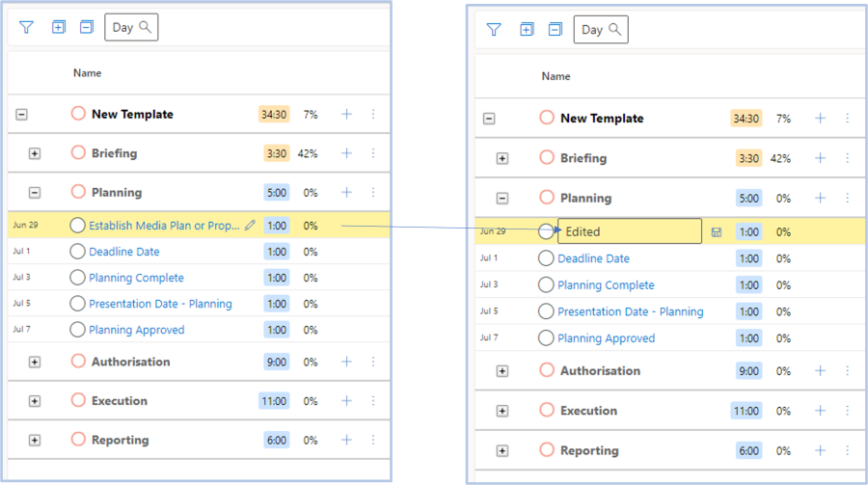Toggle status circle for left Deadline Date
This screenshot has width=868, height=485.
coord(78,252)
